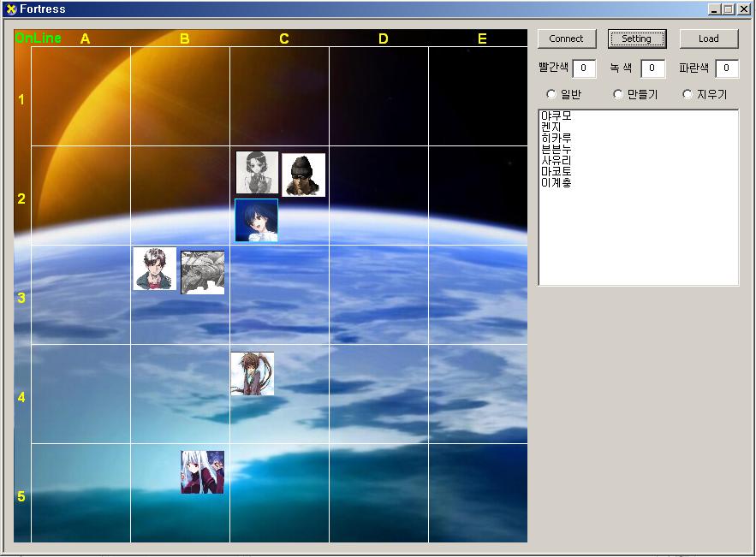
Task: Click the Load button
Action: pyautogui.click(x=709, y=39)
